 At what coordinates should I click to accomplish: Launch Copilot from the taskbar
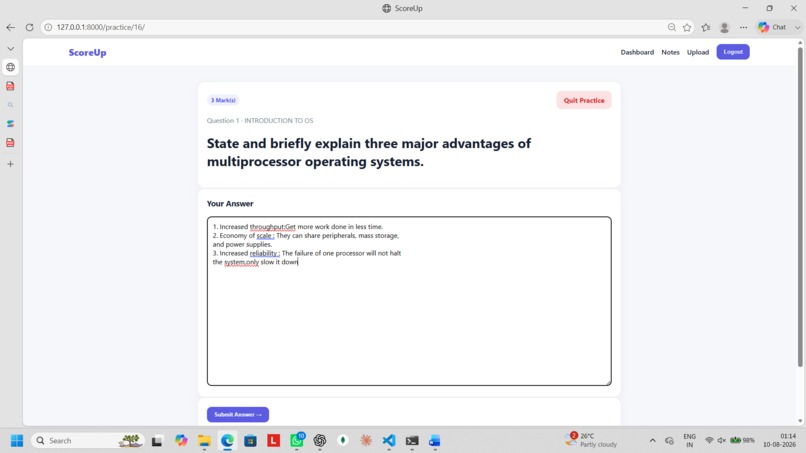coord(181,441)
